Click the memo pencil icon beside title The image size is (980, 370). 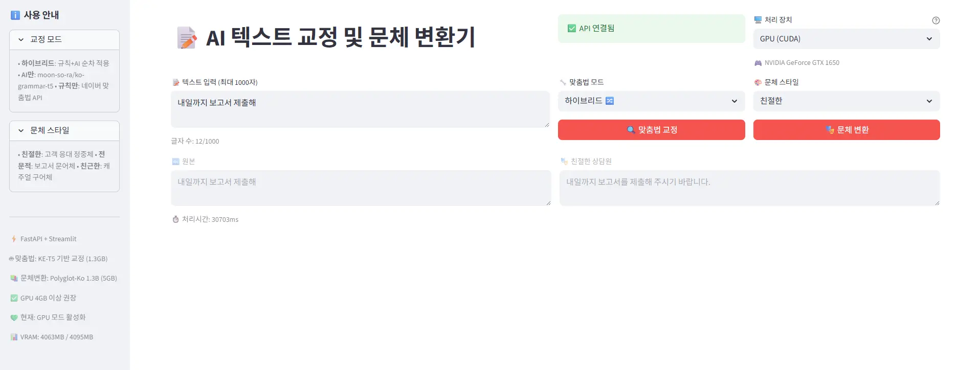[187, 38]
